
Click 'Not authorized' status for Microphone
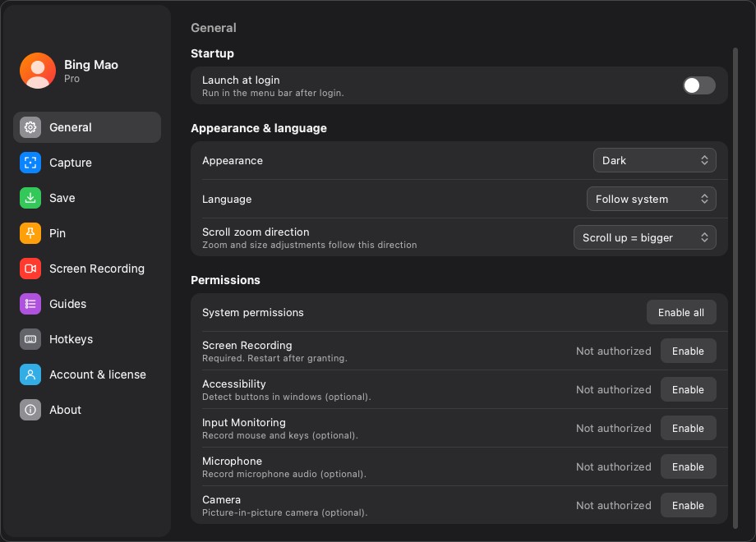click(613, 466)
